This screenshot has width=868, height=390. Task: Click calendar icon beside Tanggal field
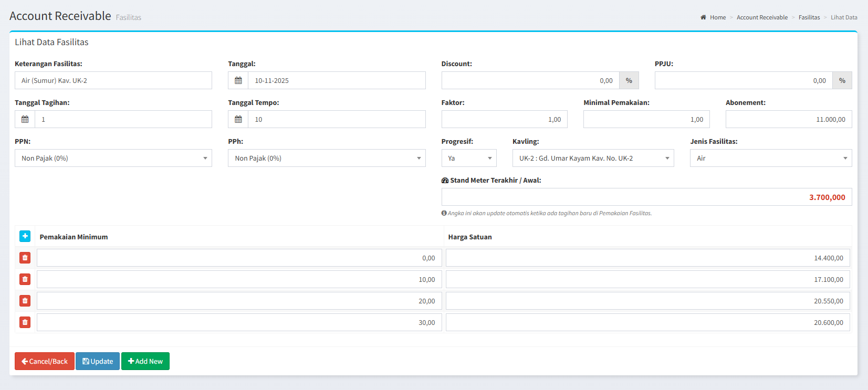point(238,80)
